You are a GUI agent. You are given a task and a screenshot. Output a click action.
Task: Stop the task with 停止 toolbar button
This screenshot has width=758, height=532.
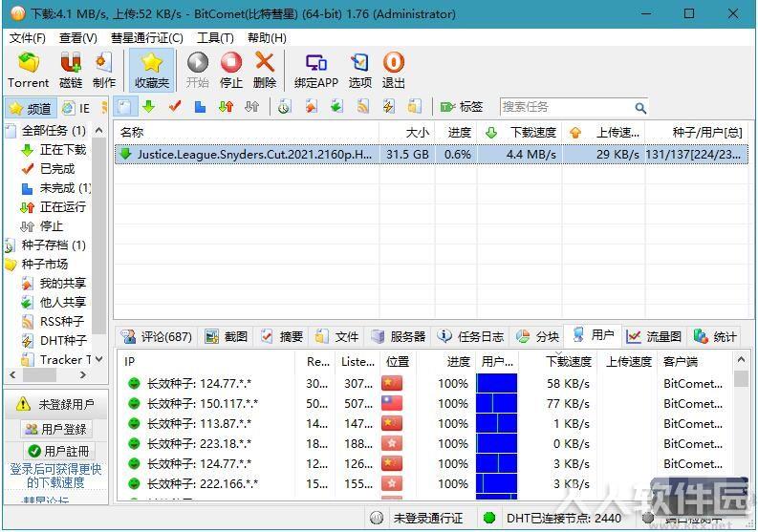point(231,71)
